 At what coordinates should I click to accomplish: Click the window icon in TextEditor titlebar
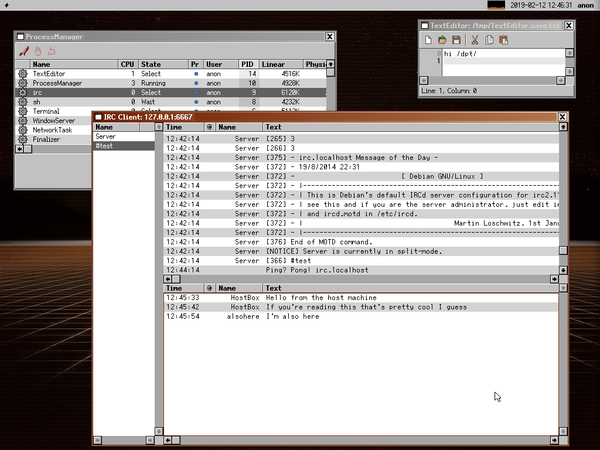pyautogui.click(x=424, y=26)
